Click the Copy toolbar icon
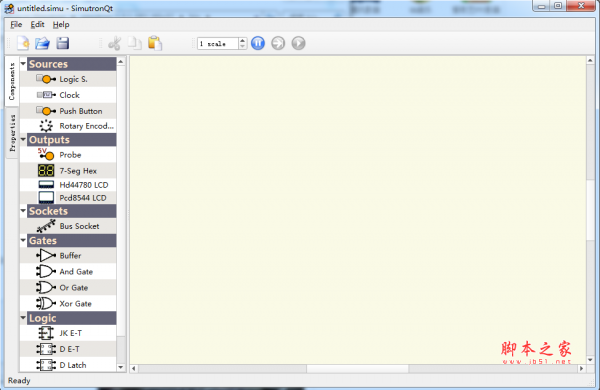This screenshot has width=600, height=390. click(135, 43)
